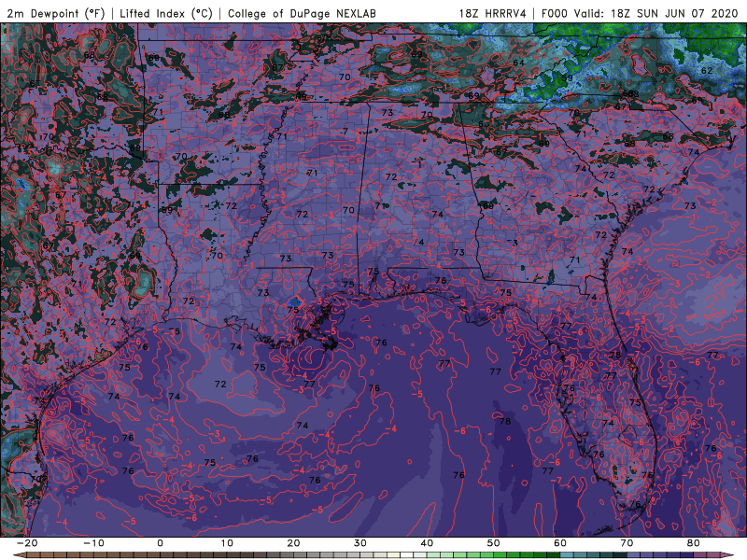
Task: Click the "59" dewpoint value on the map
Action: [567, 78]
